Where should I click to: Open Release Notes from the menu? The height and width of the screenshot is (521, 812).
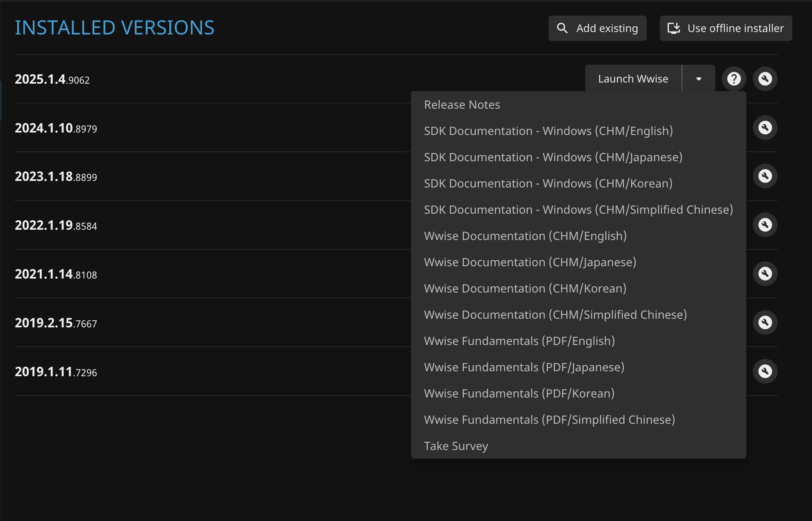click(462, 105)
